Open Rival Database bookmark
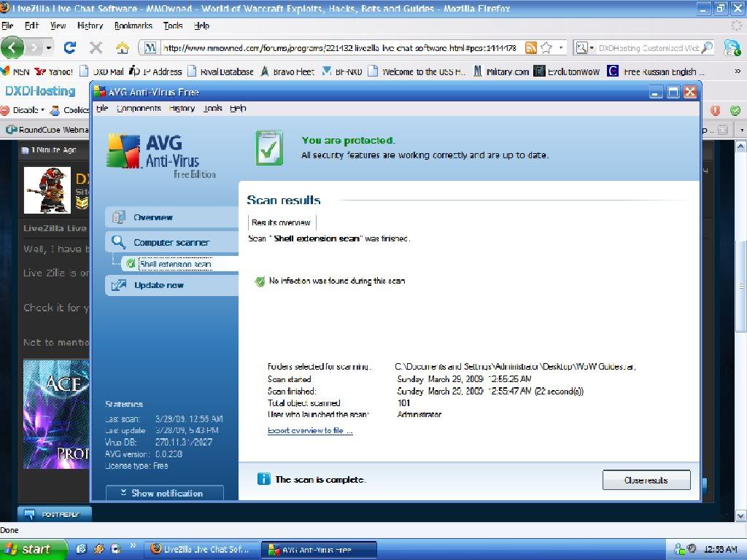 [220, 71]
